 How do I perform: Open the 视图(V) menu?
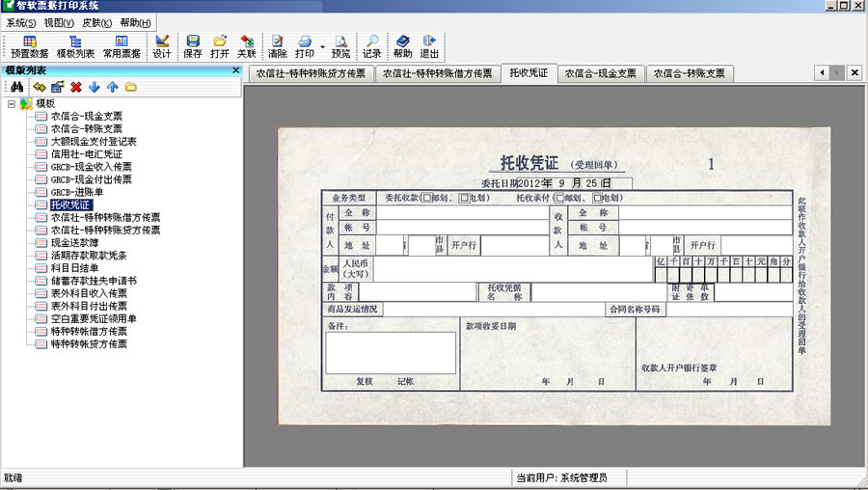click(59, 23)
